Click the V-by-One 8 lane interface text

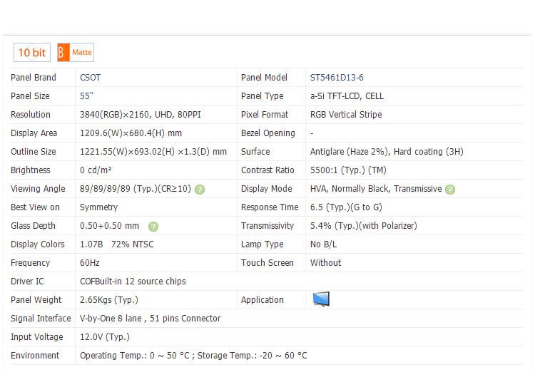150,319
